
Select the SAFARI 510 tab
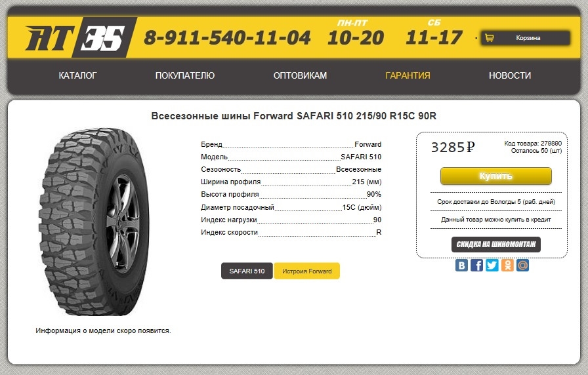[247, 271]
